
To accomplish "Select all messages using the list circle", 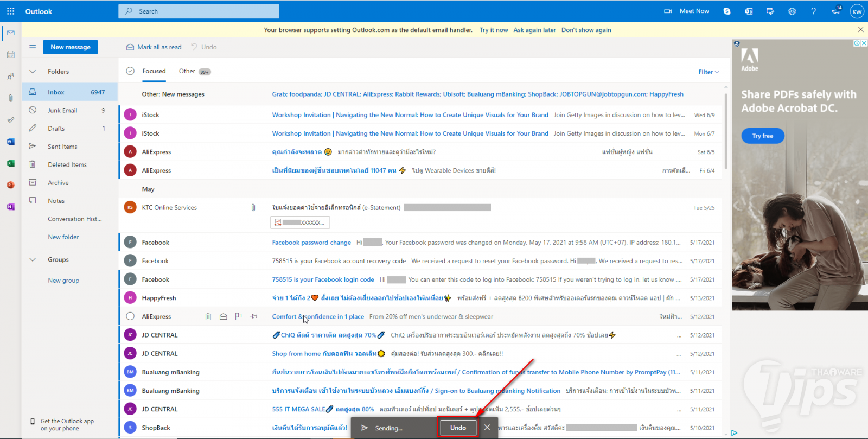I will point(130,71).
